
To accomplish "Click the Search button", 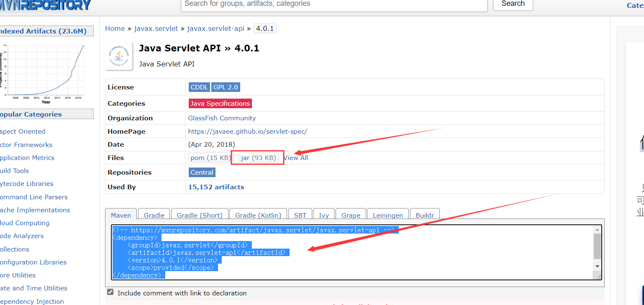I will (x=513, y=4).
